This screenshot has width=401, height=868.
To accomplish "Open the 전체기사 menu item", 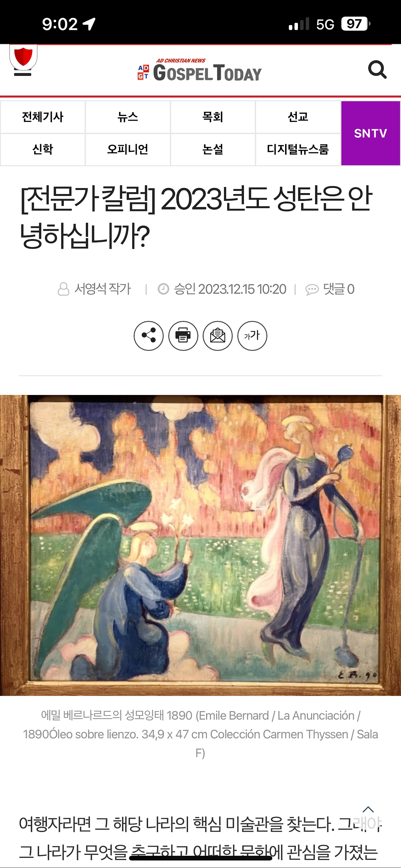I will pos(43,117).
